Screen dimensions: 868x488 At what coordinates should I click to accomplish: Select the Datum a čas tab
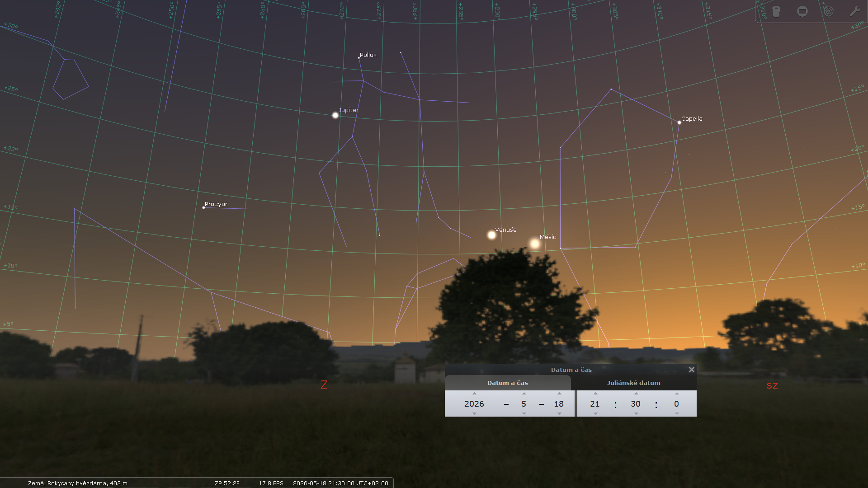coord(507,383)
